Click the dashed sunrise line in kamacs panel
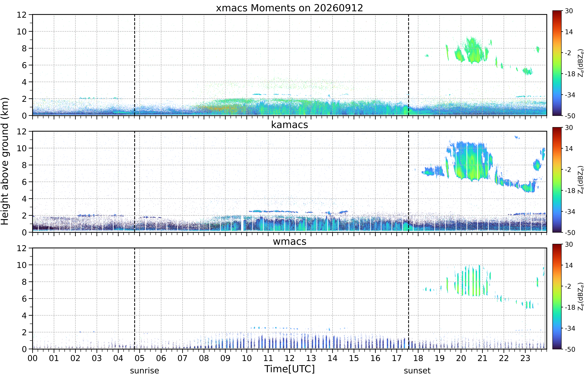This screenshot has height=379, width=588. [134, 182]
